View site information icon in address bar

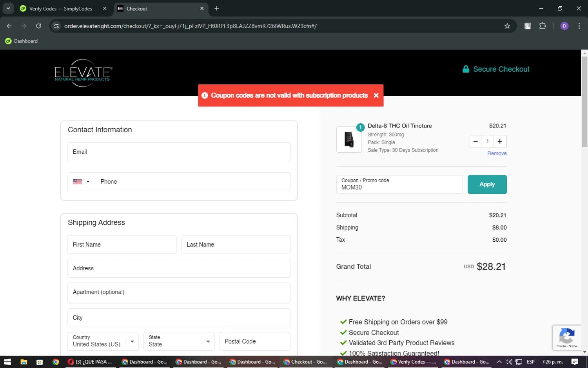56,26
